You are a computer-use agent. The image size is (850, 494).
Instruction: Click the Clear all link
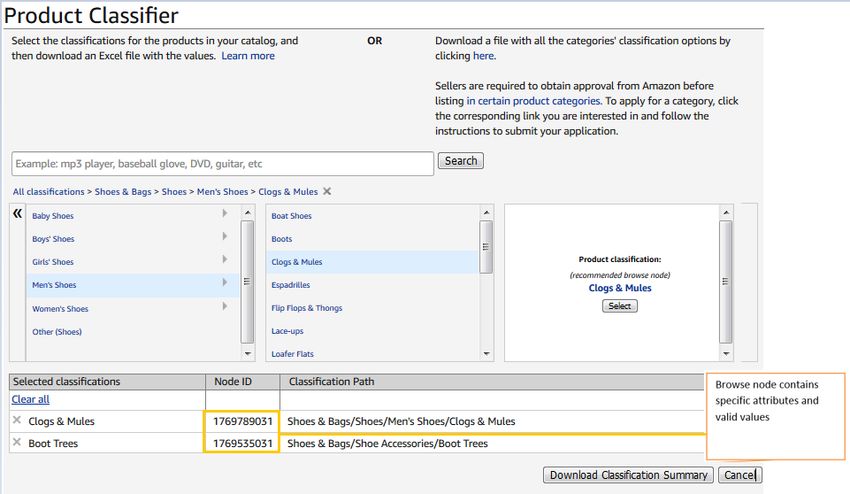30,400
